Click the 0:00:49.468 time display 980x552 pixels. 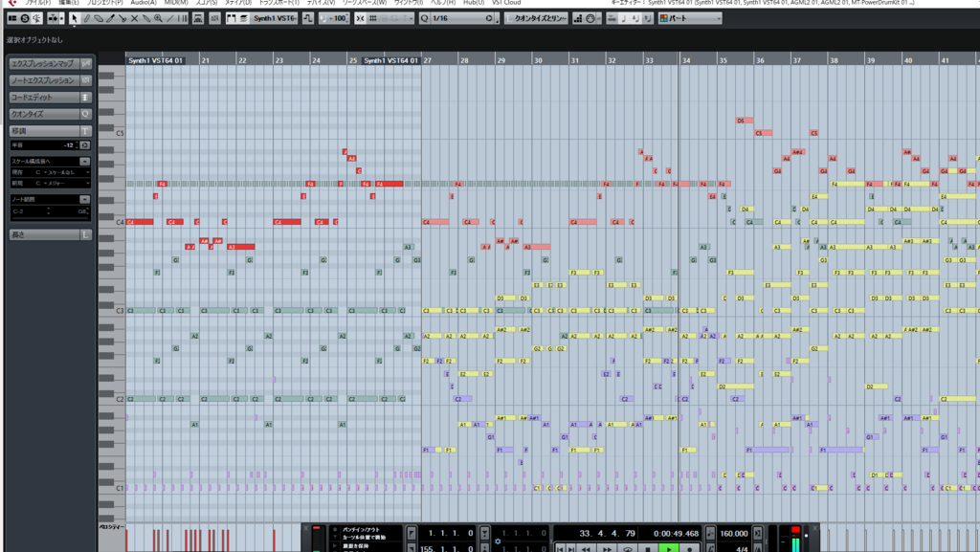coord(676,533)
